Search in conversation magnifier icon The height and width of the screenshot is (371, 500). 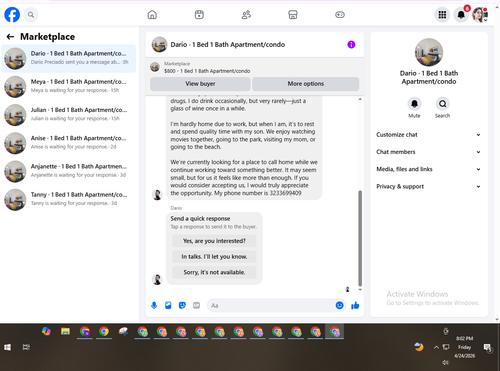coord(442,104)
